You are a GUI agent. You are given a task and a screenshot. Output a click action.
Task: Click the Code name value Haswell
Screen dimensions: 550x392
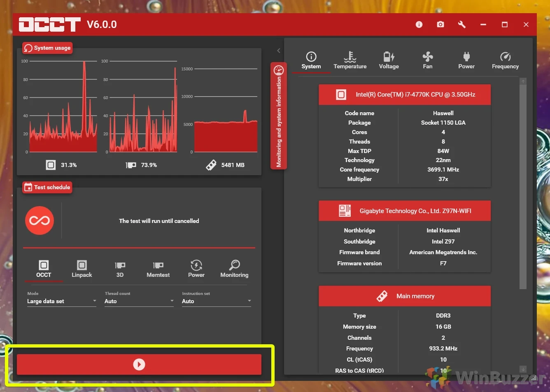[443, 113]
